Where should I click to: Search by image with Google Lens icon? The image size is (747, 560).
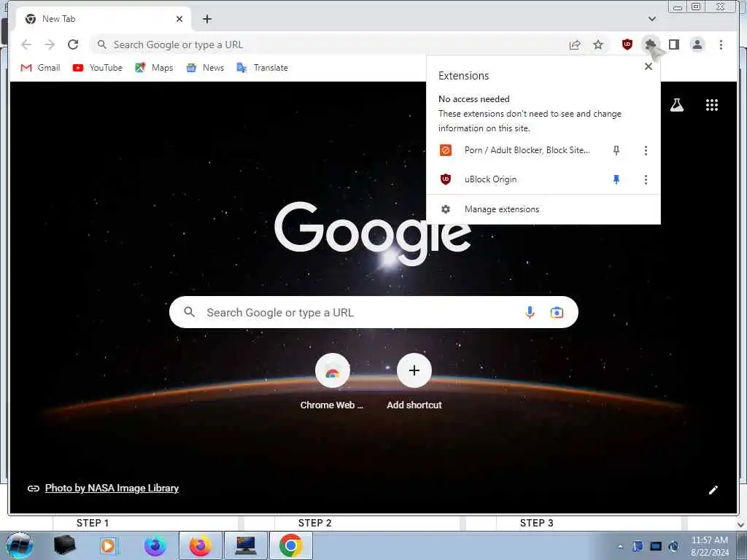557,312
